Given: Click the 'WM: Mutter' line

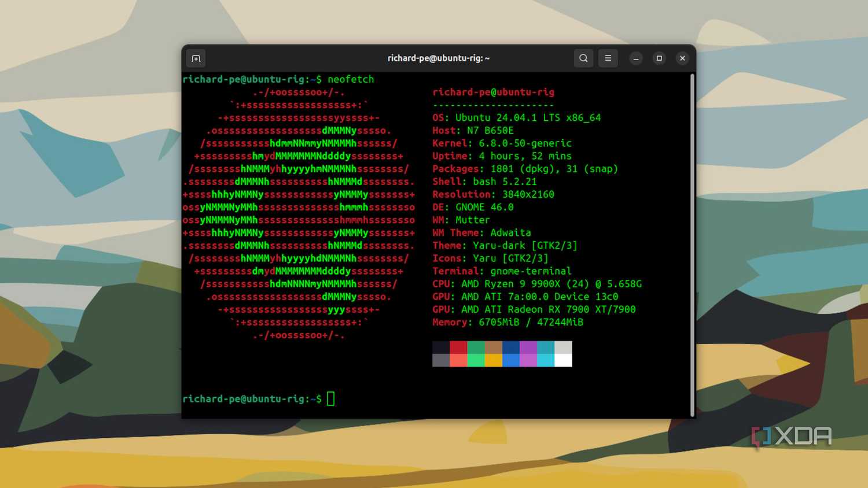Looking at the screenshot, I should [461, 220].
